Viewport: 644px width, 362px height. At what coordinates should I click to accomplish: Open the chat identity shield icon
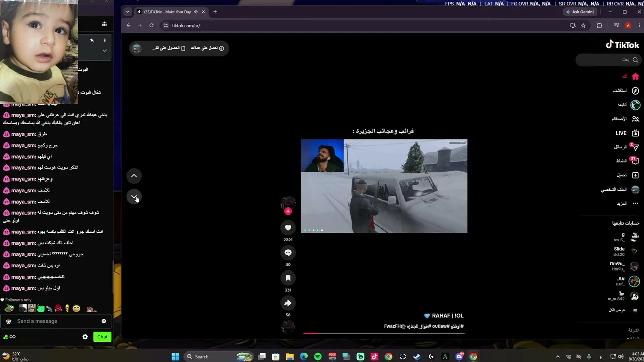coord(8,321)
